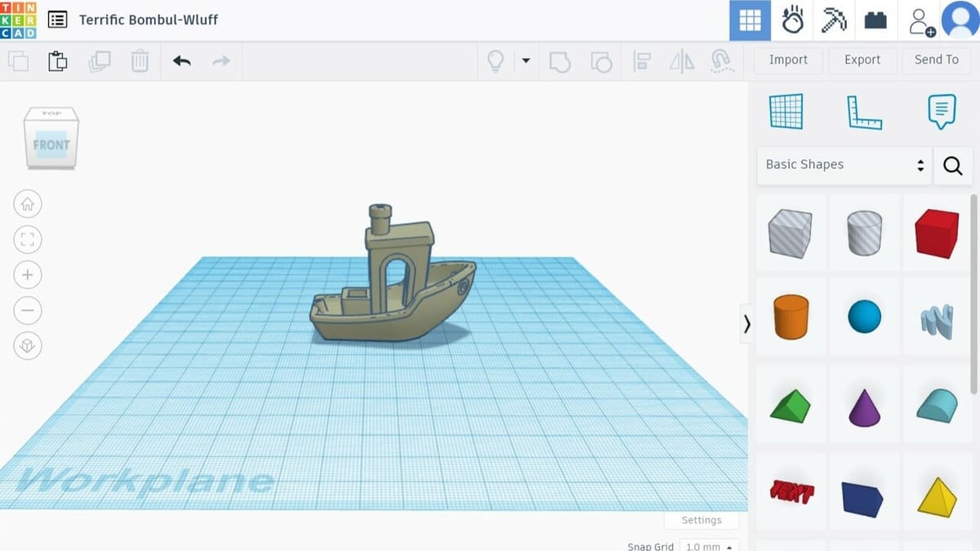
Task: Switch to Bricks mode
Action: tap(875, 20)
